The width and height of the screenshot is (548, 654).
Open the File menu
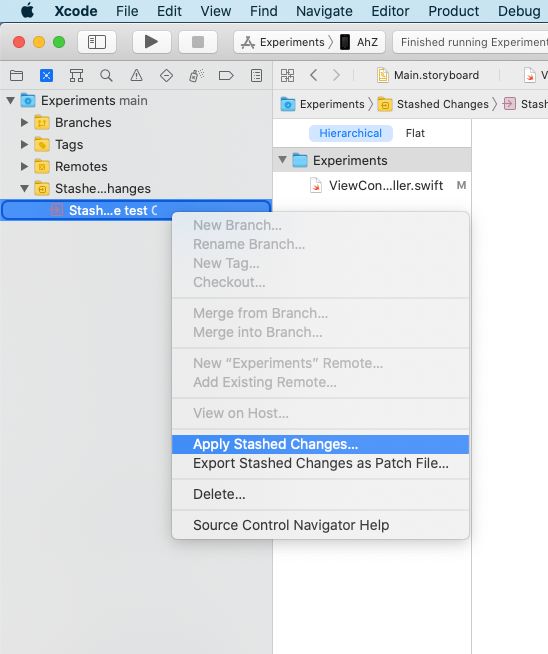click(127, 11)
